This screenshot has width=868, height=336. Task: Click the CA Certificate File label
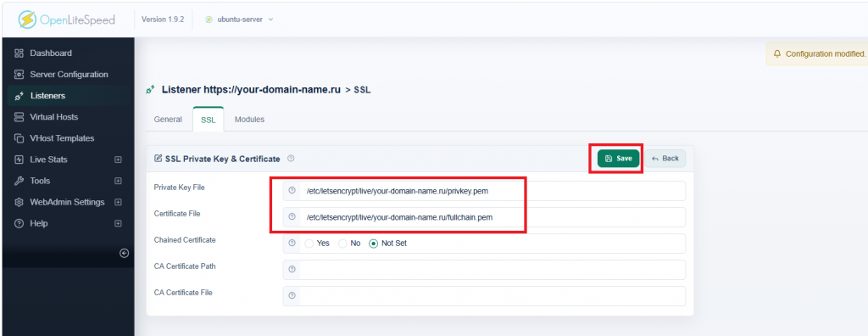(x=183, y=292)
